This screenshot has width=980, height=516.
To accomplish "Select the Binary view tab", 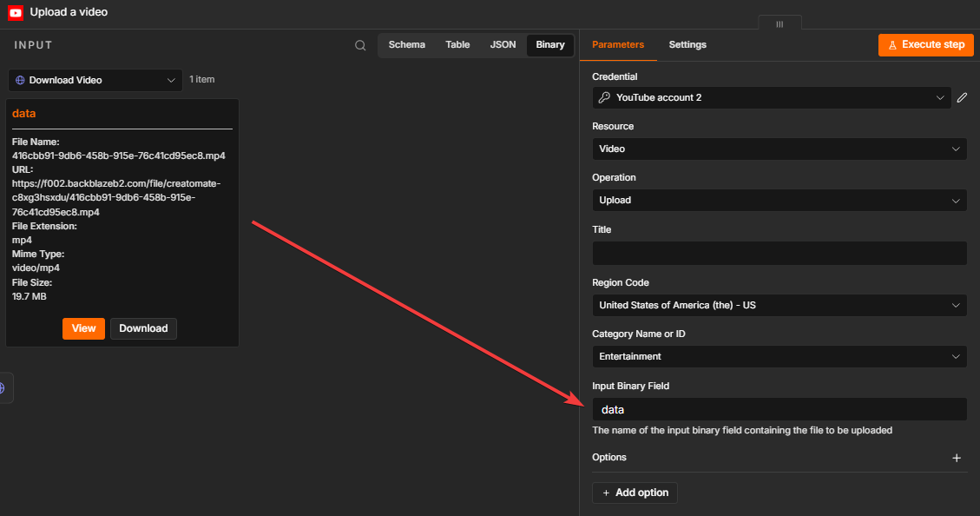I will point(550,45).
